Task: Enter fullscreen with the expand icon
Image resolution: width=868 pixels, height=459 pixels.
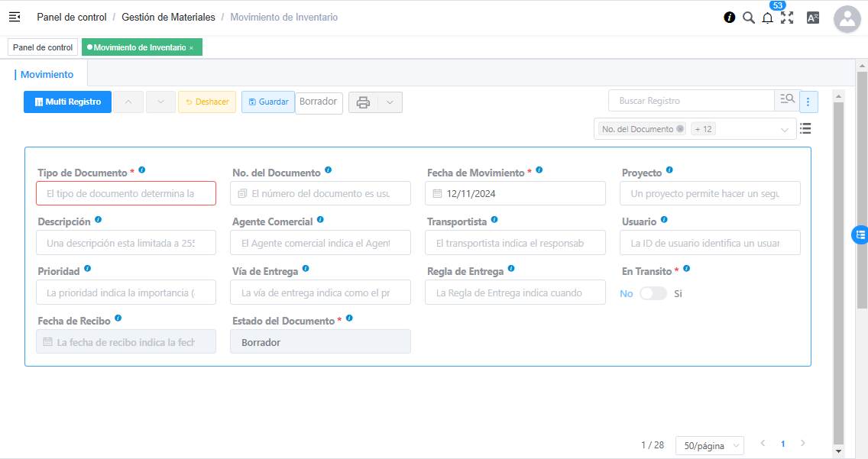Action: [787, 18]
